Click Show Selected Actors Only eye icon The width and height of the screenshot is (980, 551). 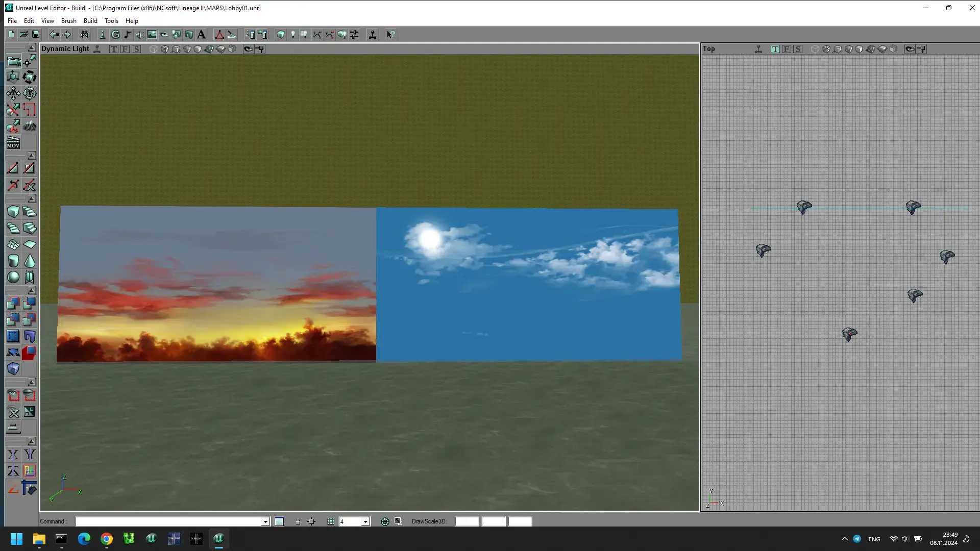click(13, 395)
